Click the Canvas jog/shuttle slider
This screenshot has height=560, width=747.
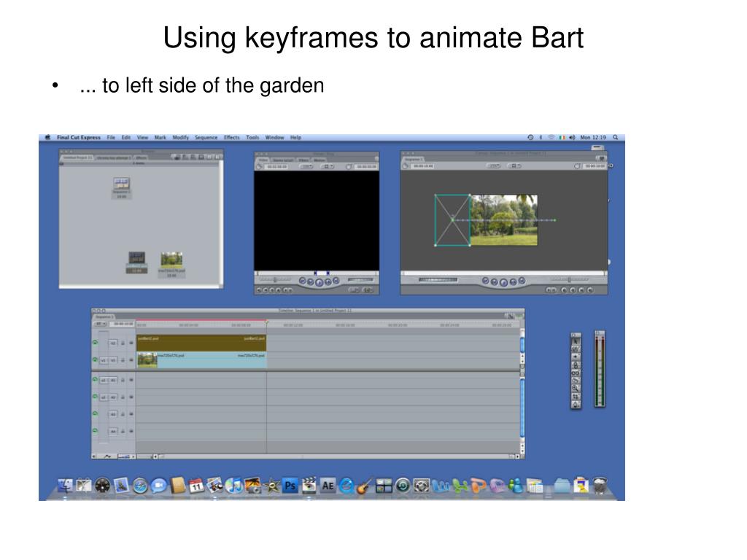coord(569,280)
